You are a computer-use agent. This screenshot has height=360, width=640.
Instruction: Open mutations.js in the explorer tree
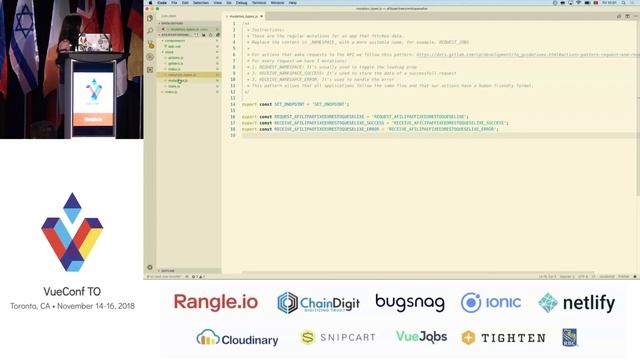point(189,80)
